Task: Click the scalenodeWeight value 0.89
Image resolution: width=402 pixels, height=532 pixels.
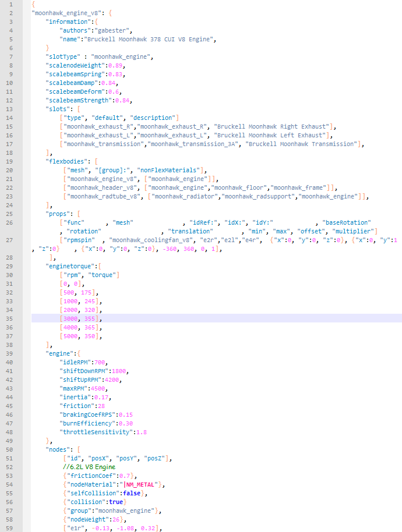Action: [115, 66]
